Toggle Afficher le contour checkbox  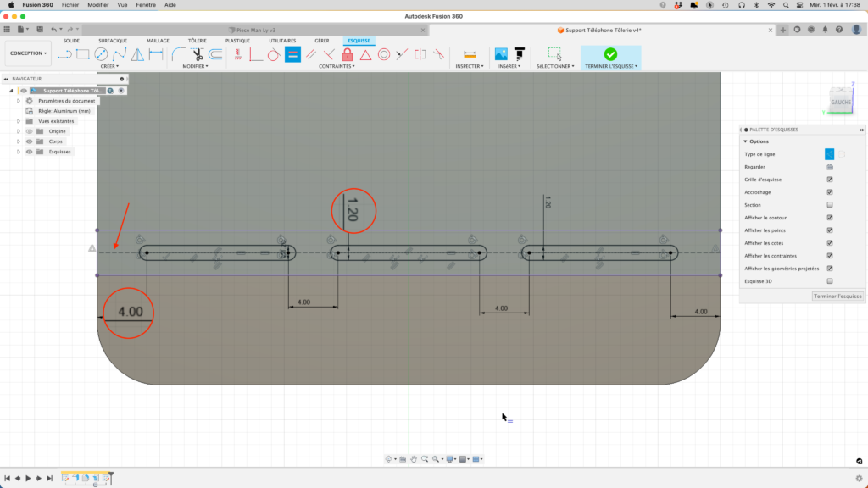(x=830, y=218)
